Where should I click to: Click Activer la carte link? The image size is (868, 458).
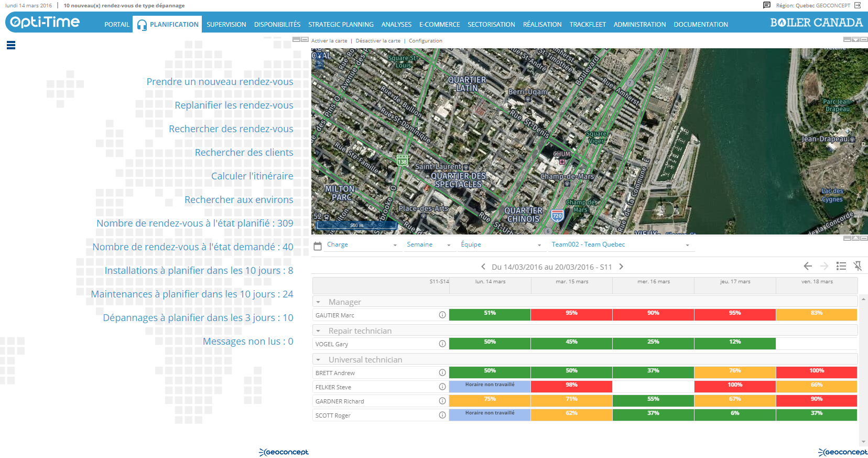tap(329, 40)
